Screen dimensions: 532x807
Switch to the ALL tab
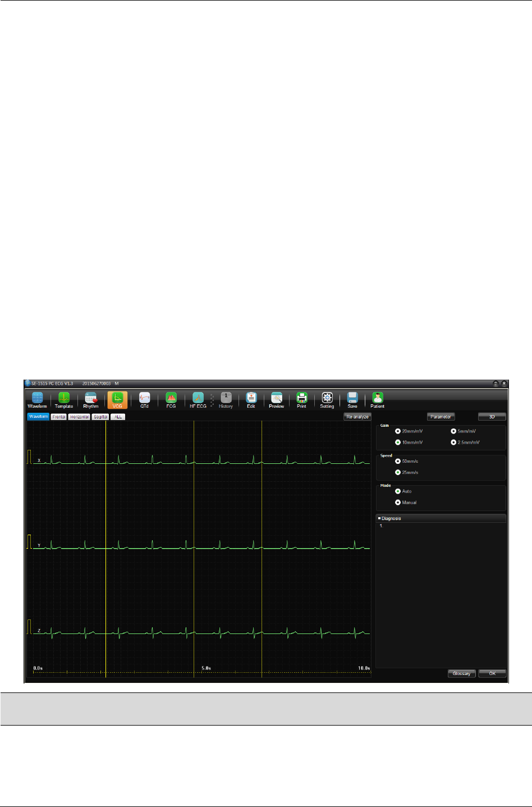(118, 417)
